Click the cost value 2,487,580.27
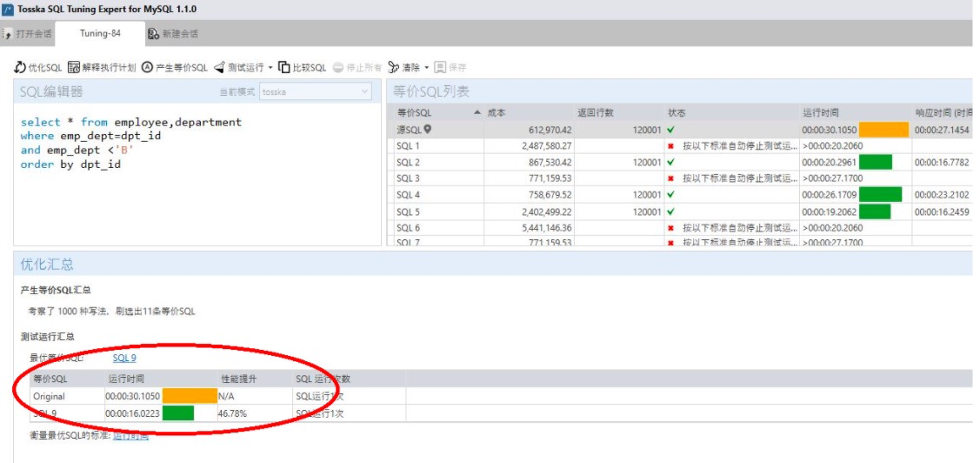This screenshot has width=980, height=463. point(546,146)
